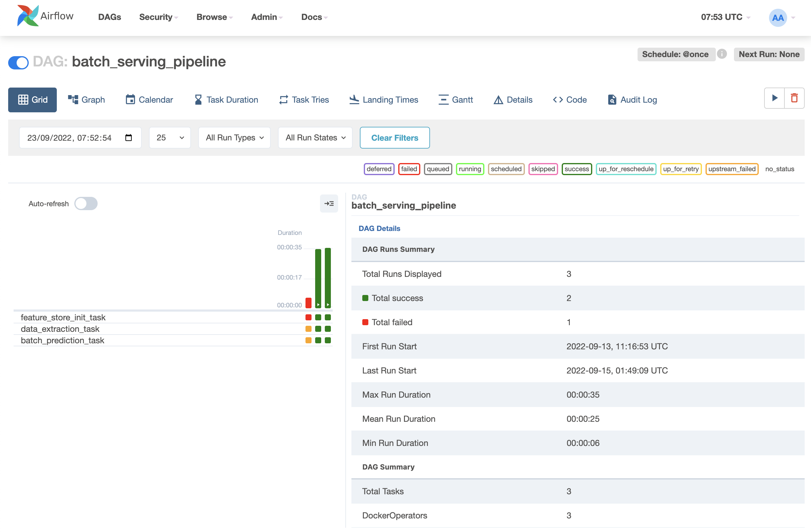The image size is (811, 532).
Task: Click the queued status legend badge
Action: pos(438,169)
